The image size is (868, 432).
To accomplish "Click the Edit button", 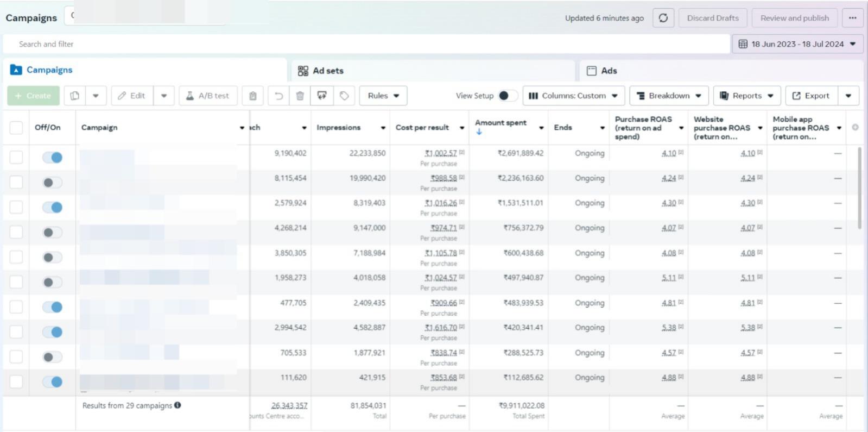I will (x=132, y=96).
